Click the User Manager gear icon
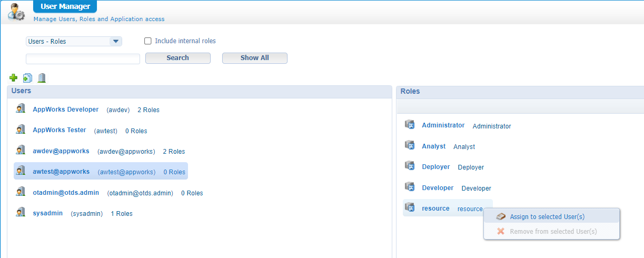644x258 pixels. (x=16, y=12)
